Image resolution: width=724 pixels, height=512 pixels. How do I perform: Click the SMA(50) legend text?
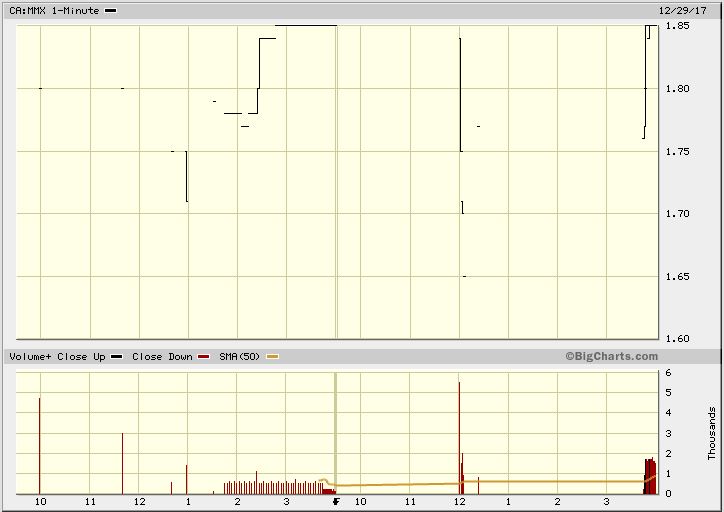(x=239, y=356)
